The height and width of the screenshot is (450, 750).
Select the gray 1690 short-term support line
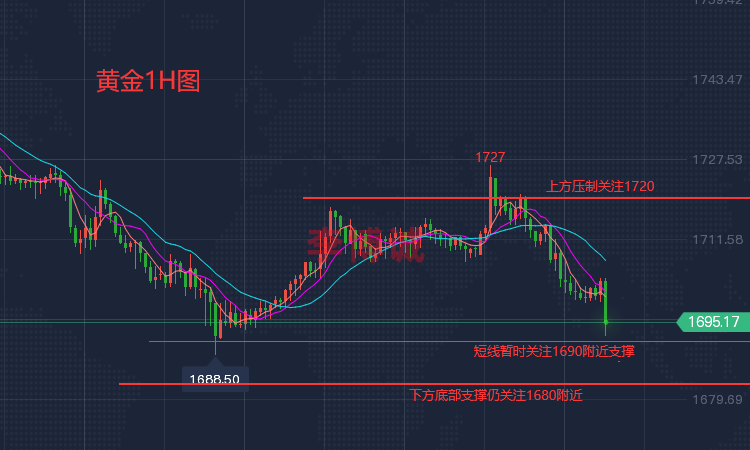click(x=350, y=342)
